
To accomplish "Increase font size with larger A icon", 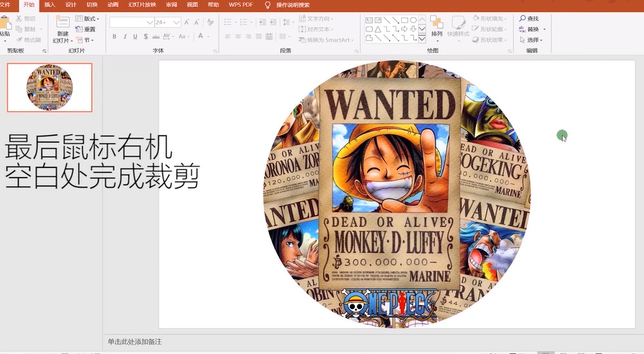I will click(x=187, y=22).
